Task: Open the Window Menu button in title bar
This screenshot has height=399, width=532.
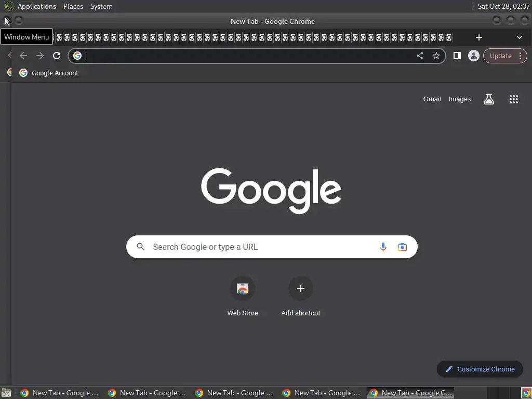Action: [7, 21]
